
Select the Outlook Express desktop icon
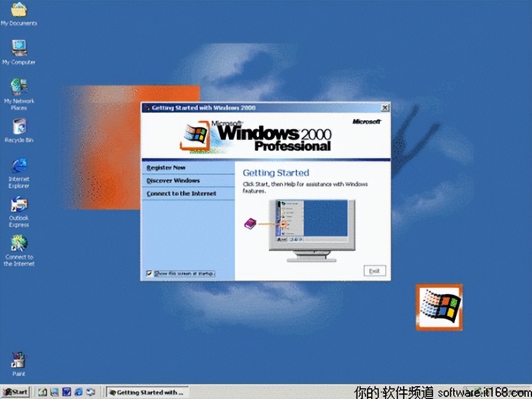click(19, 205)
